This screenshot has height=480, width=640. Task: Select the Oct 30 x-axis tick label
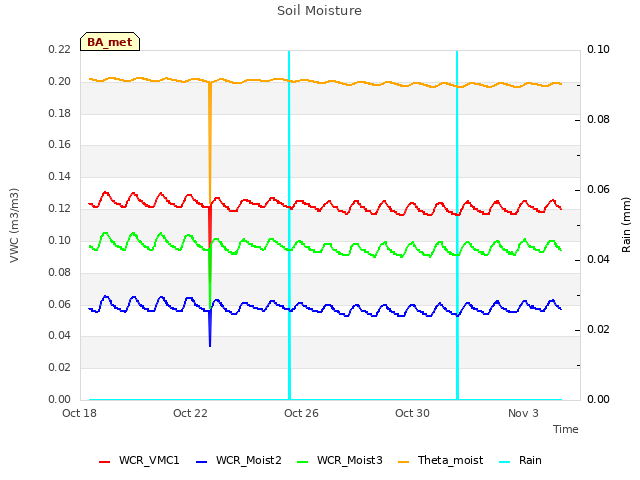click(412, 413)
